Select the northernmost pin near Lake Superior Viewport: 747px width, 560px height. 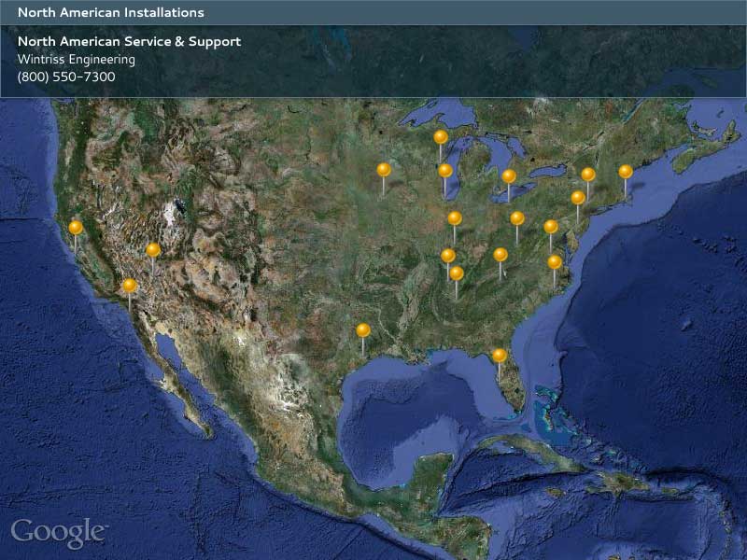point(441,137)
